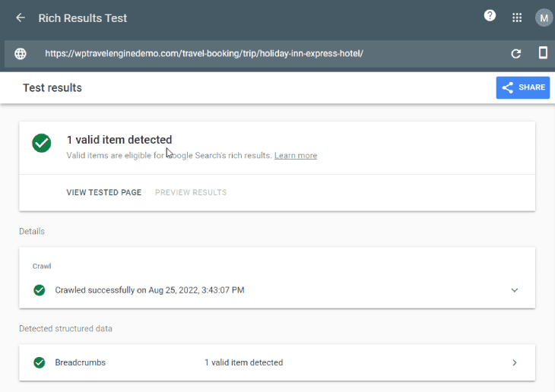
Task: Expand the Crawl details chevron
Action: click(514, 290)
